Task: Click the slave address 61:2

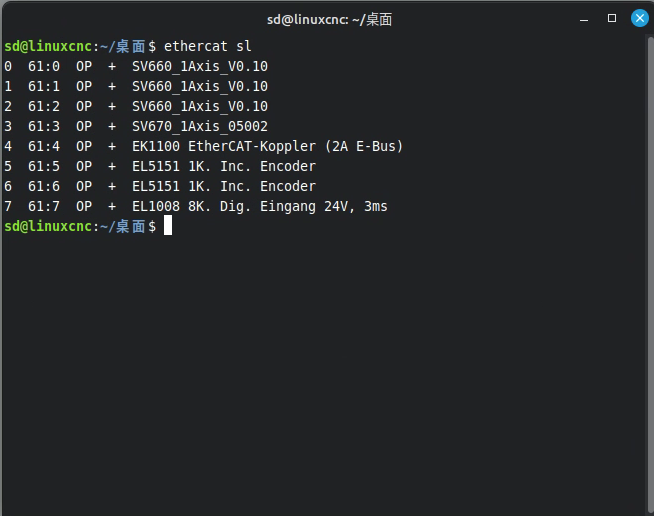Action: click(x=44, y=106)
